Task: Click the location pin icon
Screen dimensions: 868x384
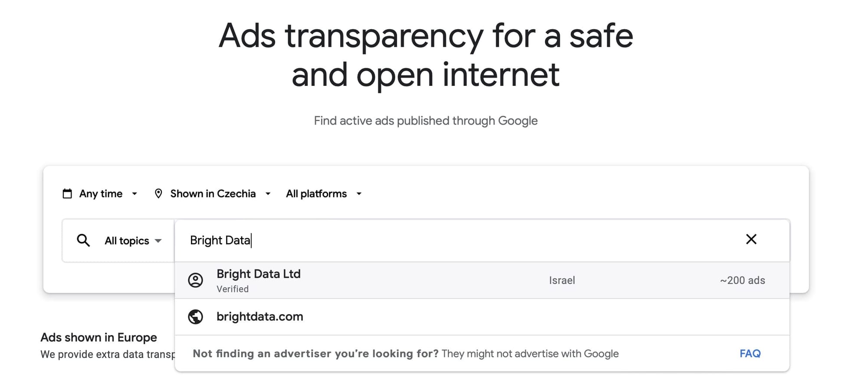Action: (159, 194)
